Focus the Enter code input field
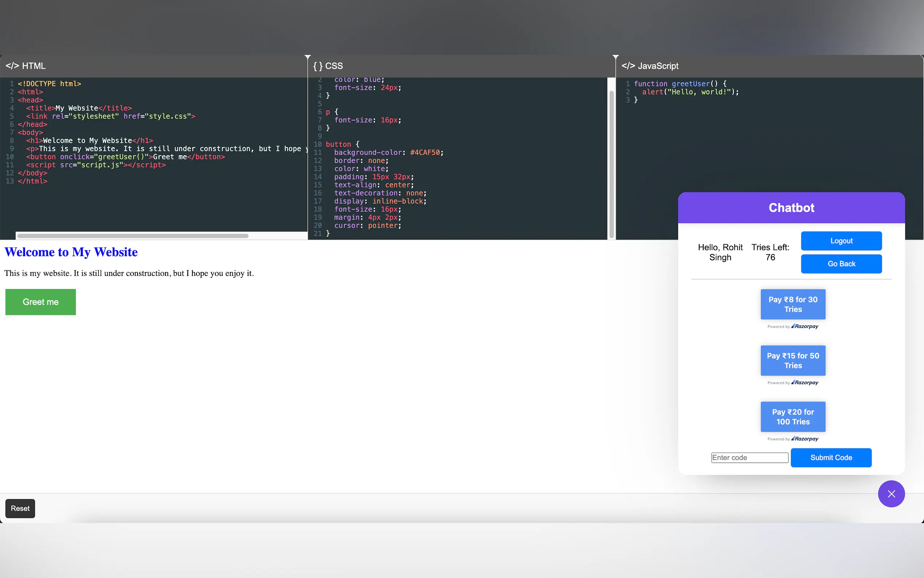This screenshot has height=578, width=924. pos(749,458)
